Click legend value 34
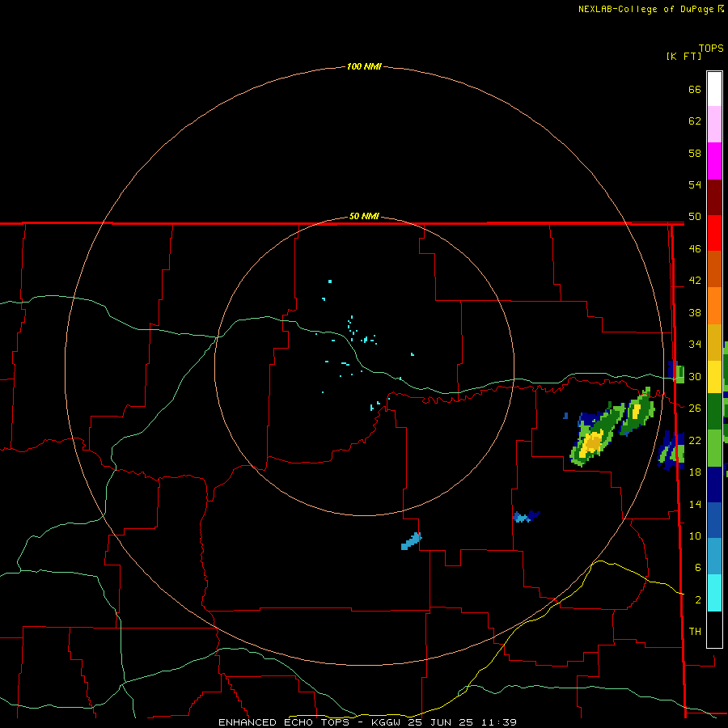Image resolution: width=728 pixels, height=728 pixels. click(x=695, y=345)
